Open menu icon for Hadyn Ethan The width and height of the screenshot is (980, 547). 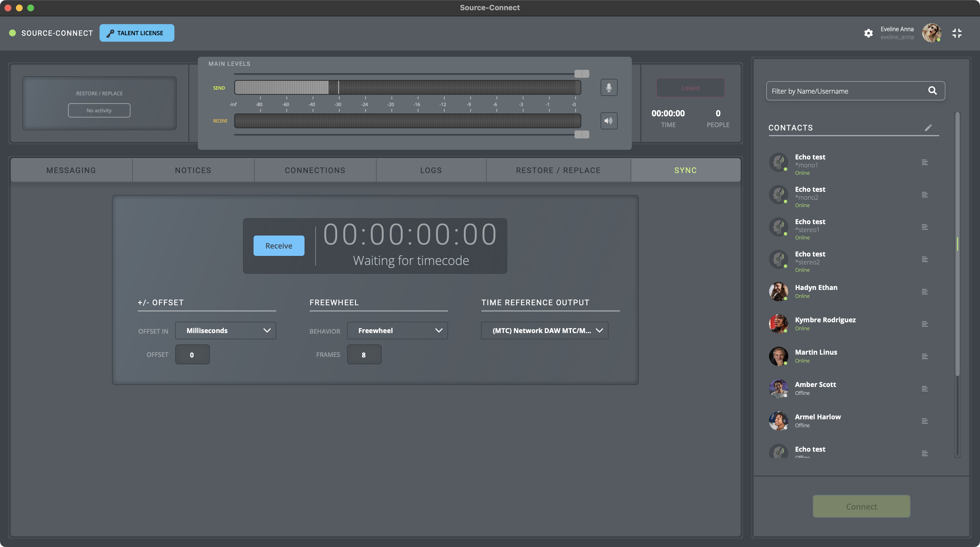click(925, 292)
